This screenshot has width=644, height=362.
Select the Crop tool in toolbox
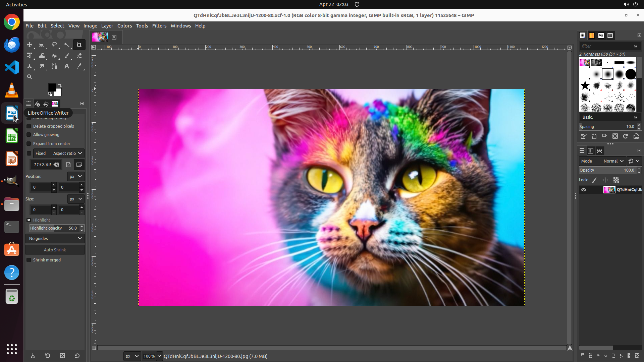point(79,45)
